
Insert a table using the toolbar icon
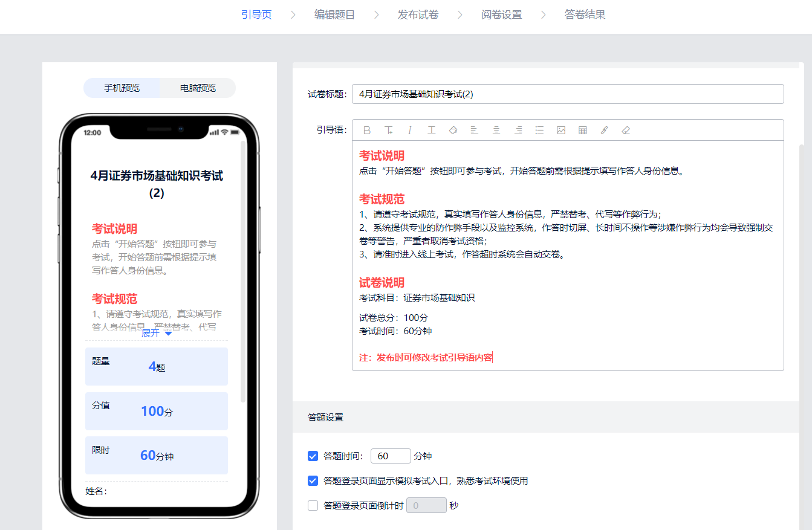tap(582, 130)
